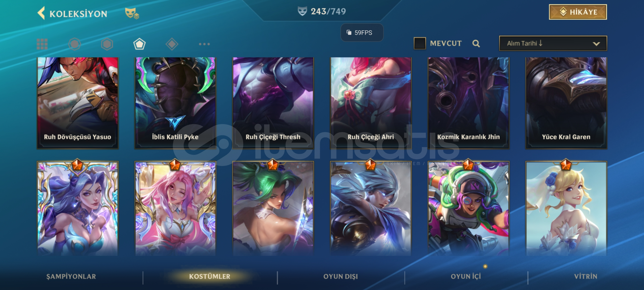The width and height of the screenshot is (644, 290).
Task: Open the masks and coins icon
Action: (x=132, y=13)
